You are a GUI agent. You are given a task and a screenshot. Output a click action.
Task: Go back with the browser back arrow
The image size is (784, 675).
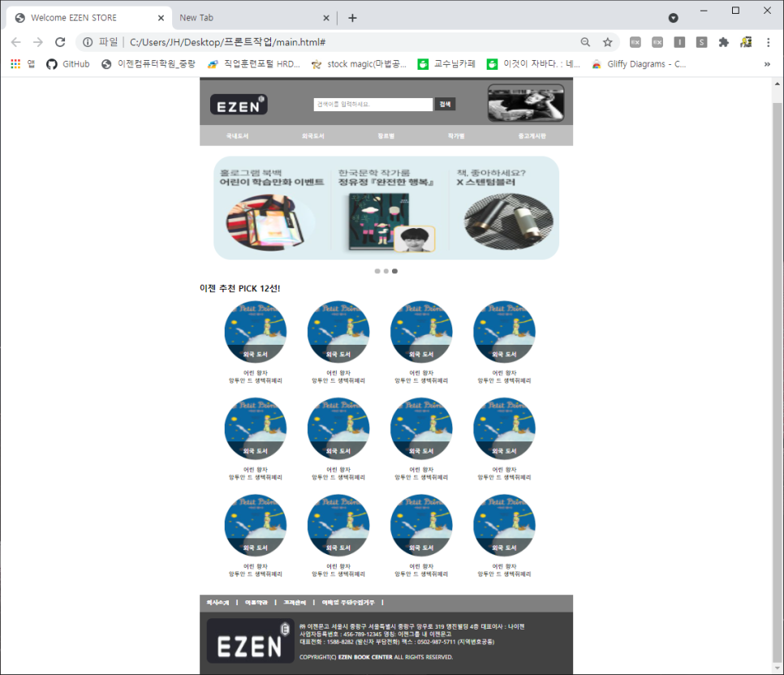point(16,42)
